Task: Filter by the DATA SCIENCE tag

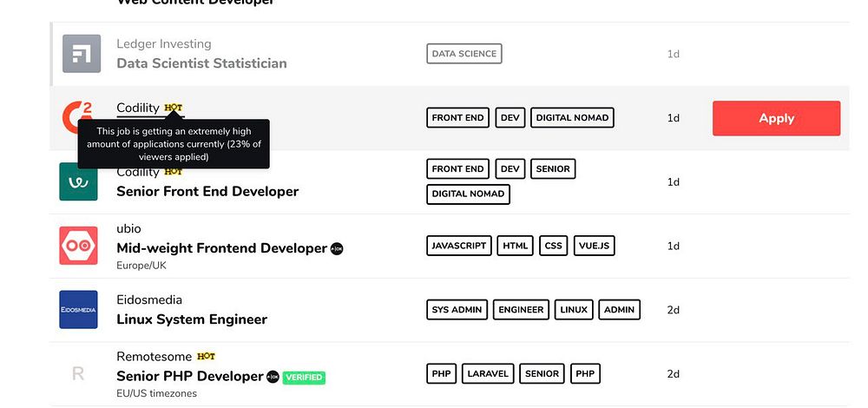Action: tap(464, 54)
